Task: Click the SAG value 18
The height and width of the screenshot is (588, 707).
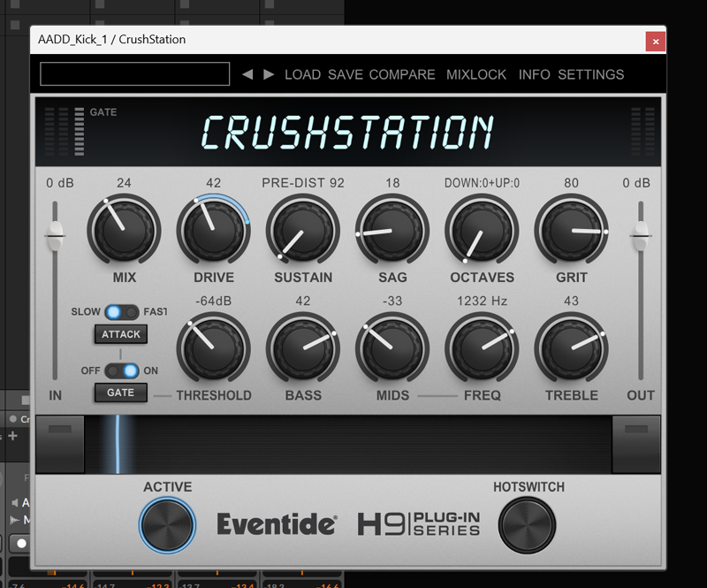Action: tap(392, 183)
